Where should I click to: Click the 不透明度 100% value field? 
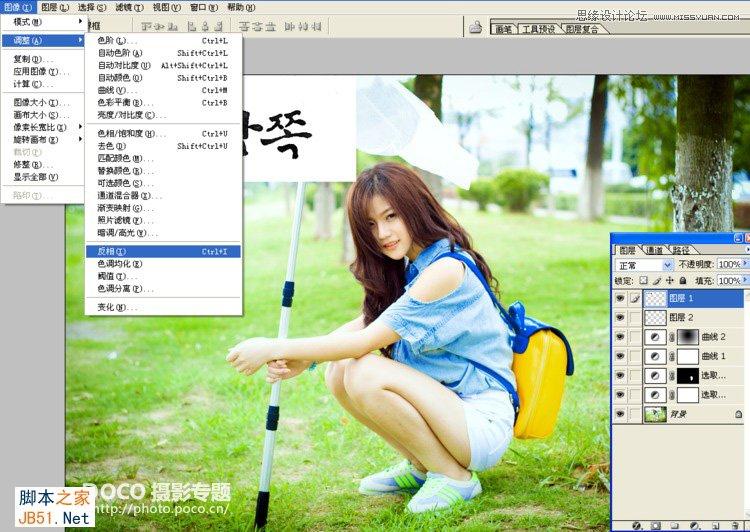(x=729, y=264)
